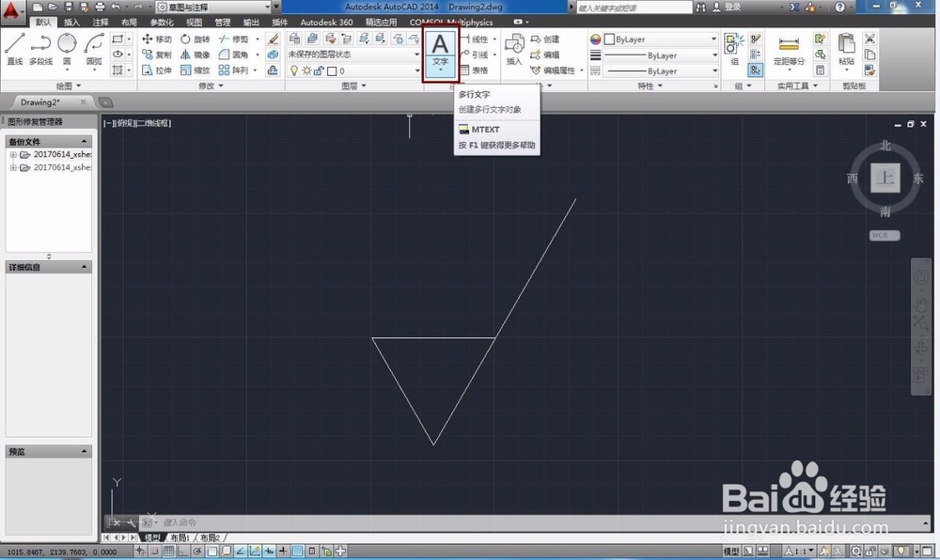Open the annotation scale 1:1 dropdown
Viewport: 940px width, 560px height.
click(800, 551)
